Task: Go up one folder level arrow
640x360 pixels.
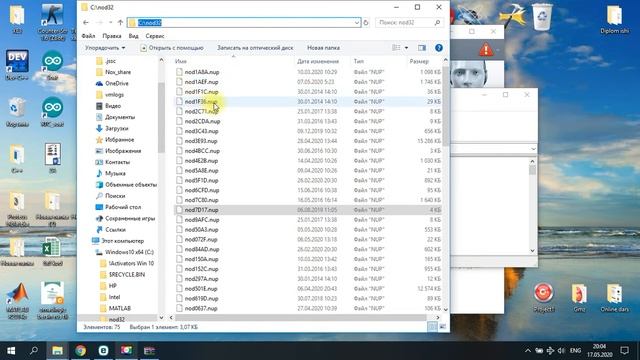Action: tap(120, 22)
